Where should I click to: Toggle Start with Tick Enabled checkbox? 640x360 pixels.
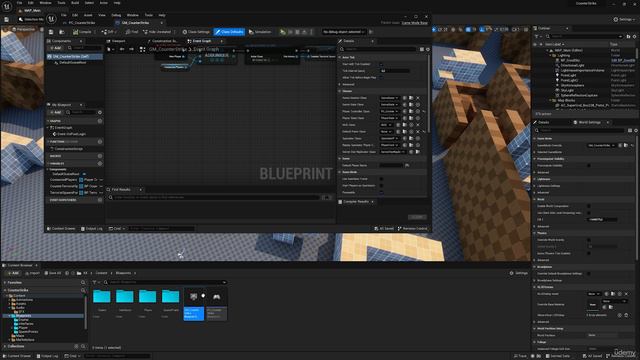(x=381, y=64)
